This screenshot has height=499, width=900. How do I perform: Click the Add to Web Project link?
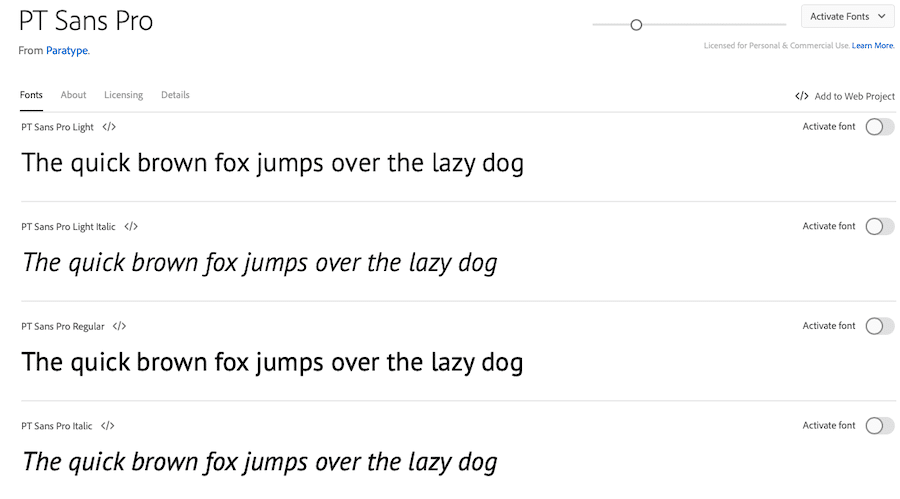click(x=854, y=96)
